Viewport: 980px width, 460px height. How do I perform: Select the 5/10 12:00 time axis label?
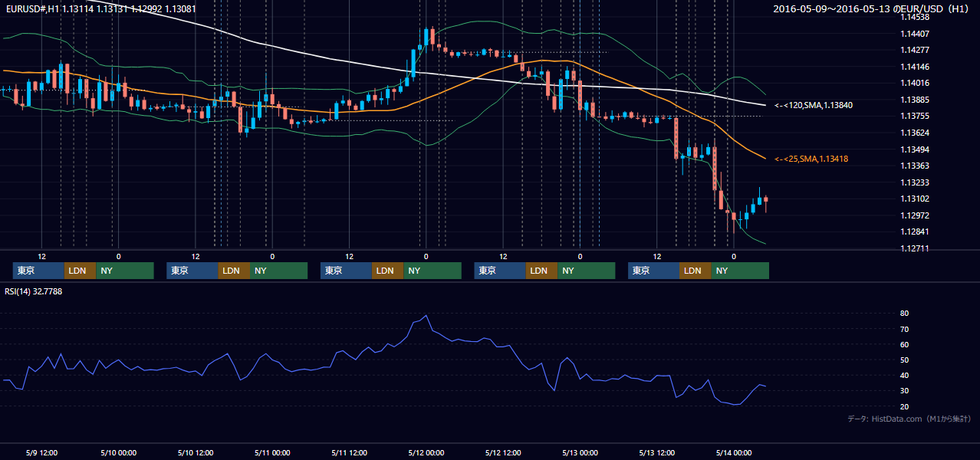[x=195, y=452]
